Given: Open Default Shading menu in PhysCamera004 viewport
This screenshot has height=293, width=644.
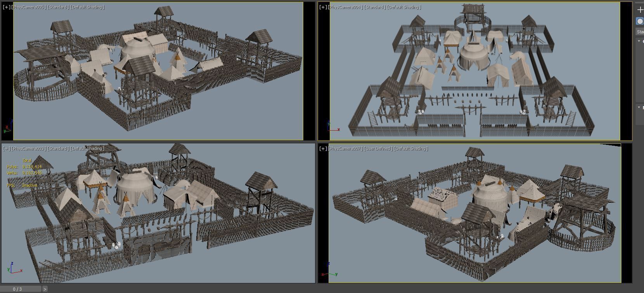Looking at the screenshot, I should (x=404, y=7).
